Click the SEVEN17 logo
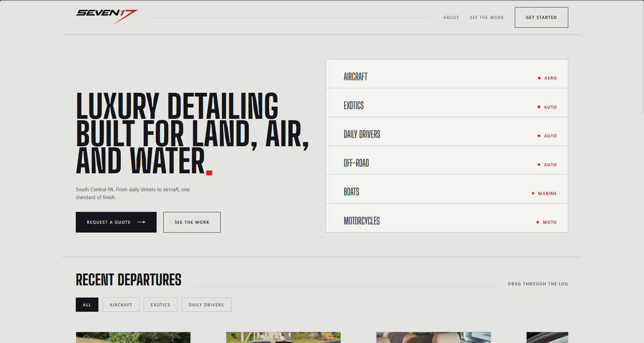The height and width of the screenshot is (343, 644). click(106, 17)
